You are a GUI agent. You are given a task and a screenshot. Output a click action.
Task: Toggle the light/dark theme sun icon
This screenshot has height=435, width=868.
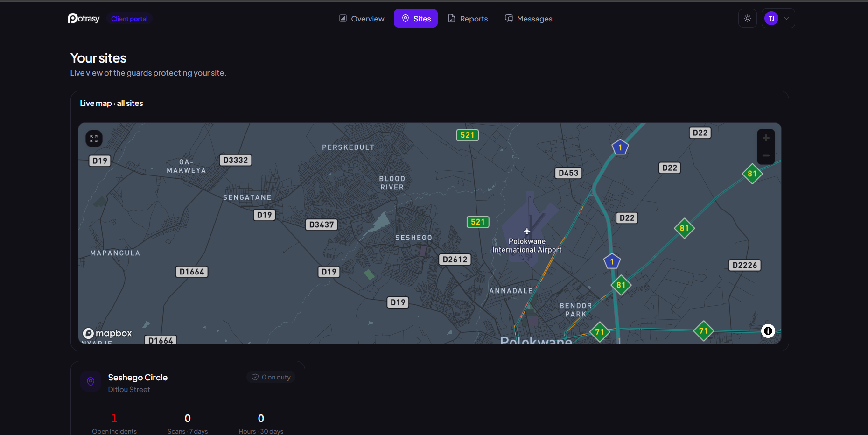pos(748,19)
